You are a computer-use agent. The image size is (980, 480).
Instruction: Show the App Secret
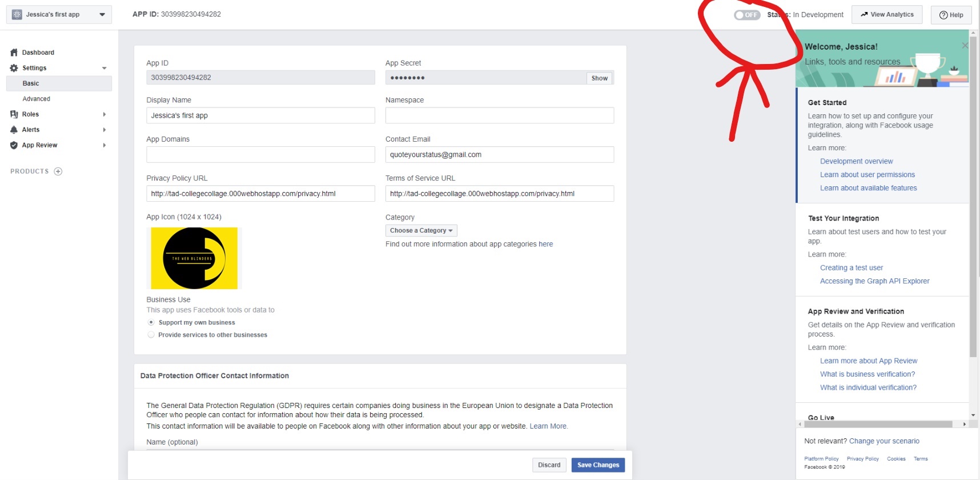pyautogui.click(x=600, y=78)
